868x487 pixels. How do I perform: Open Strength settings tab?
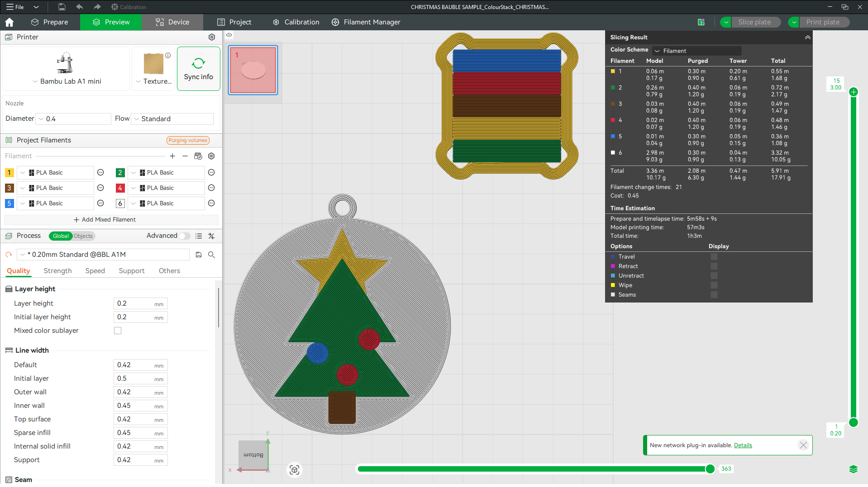[x=57, y=271]
